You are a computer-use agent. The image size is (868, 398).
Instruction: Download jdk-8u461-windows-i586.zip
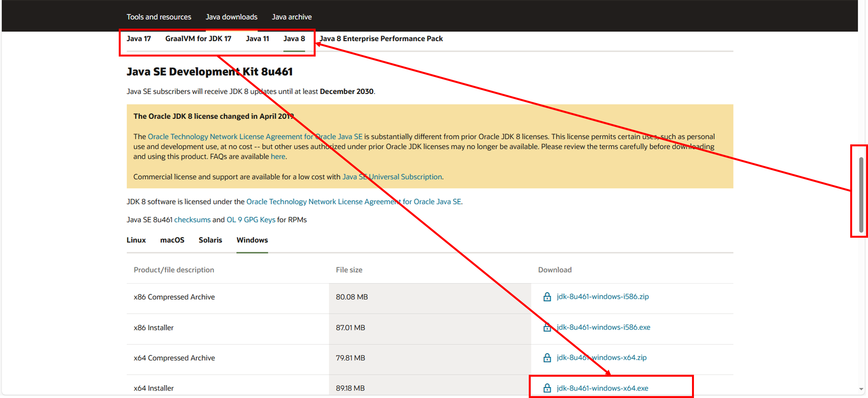click(x=603, y=297)
